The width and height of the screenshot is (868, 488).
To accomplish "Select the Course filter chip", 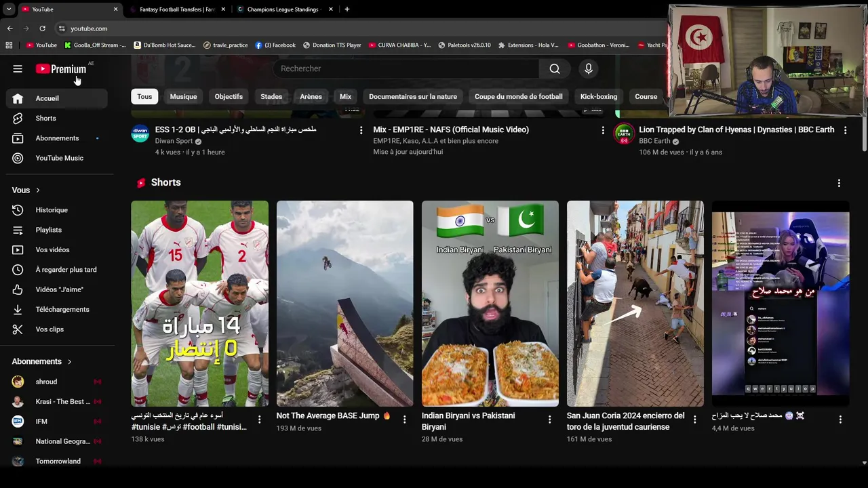I will pos(646,97).
